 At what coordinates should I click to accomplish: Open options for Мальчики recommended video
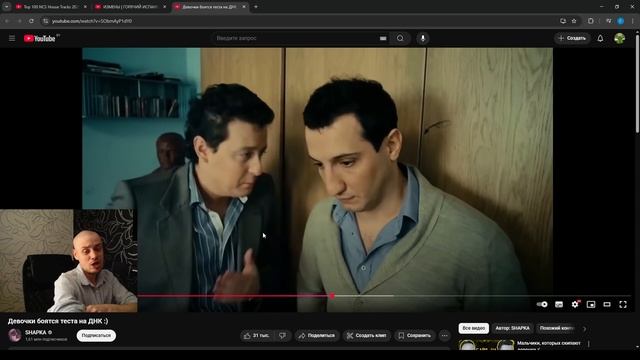tap(589, 344)
